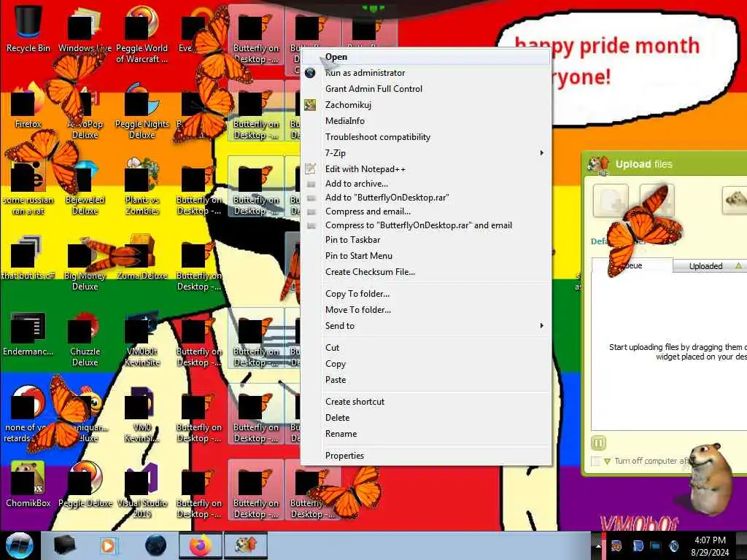Expand the 7-Zip submenu

pos(426,153)
